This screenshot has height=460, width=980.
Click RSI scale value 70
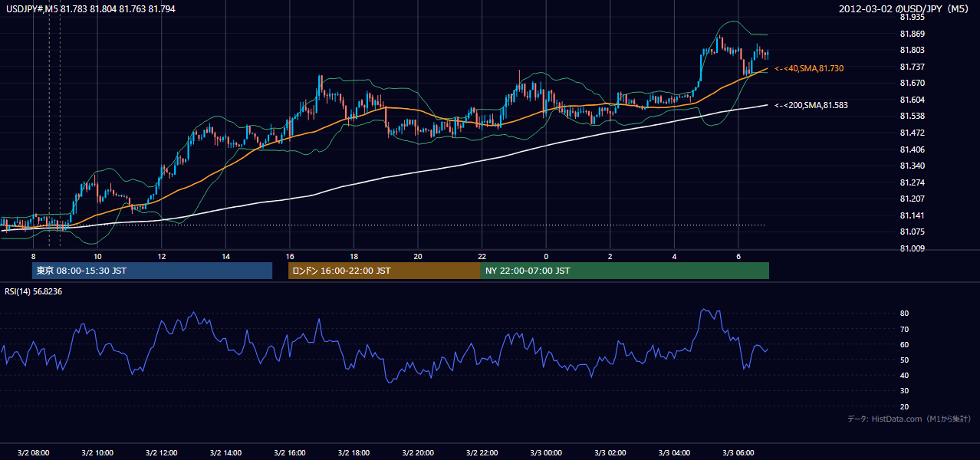point(905,330)
